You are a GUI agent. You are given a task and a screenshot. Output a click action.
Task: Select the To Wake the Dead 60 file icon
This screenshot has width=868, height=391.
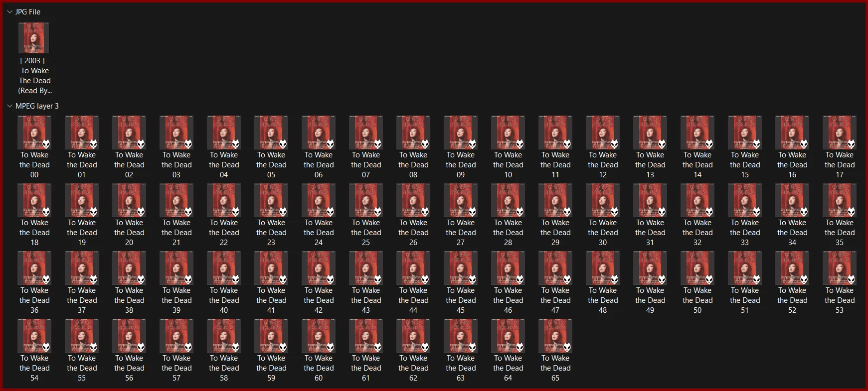click(319, 336)
